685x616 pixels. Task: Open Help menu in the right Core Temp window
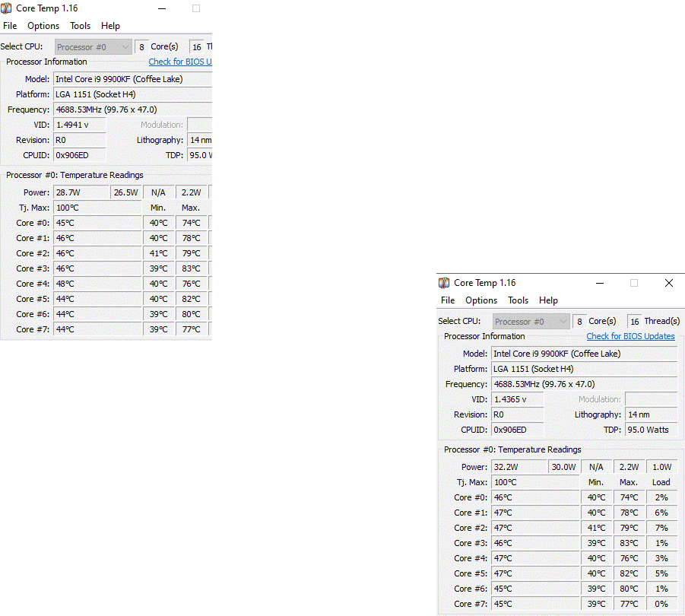[x=548, y=300]
